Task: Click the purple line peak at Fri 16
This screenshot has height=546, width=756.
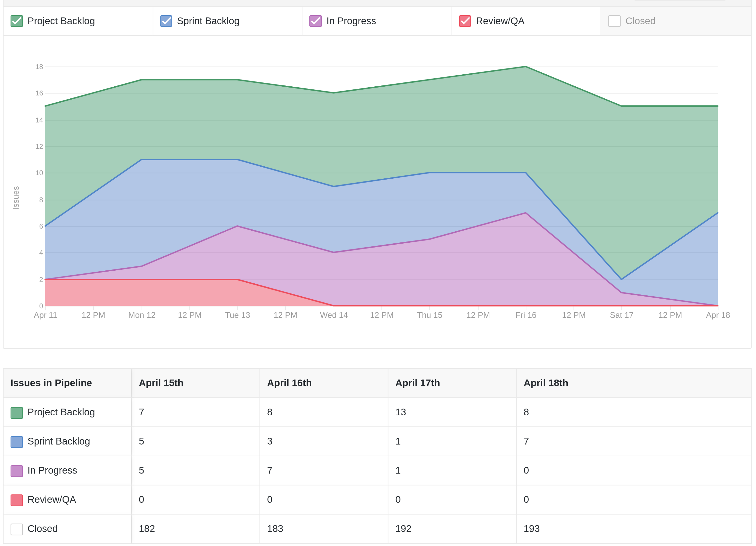Action: [526, 213]
